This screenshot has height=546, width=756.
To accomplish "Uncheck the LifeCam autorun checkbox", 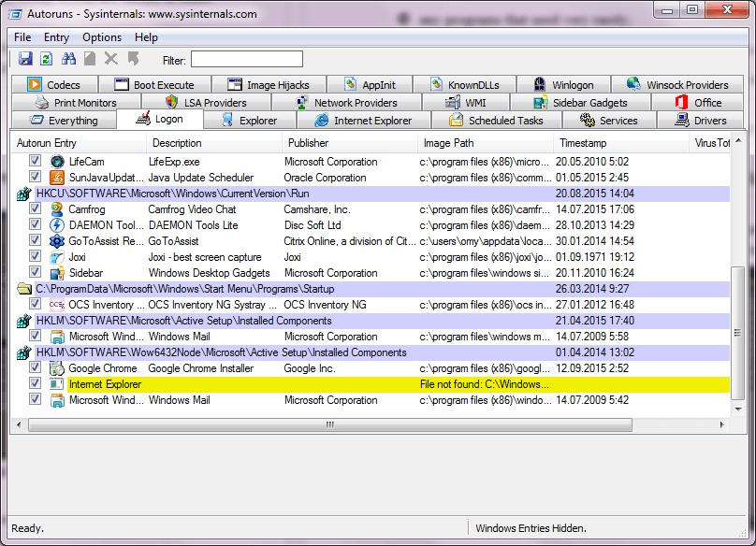I will [x=35, y=161].
